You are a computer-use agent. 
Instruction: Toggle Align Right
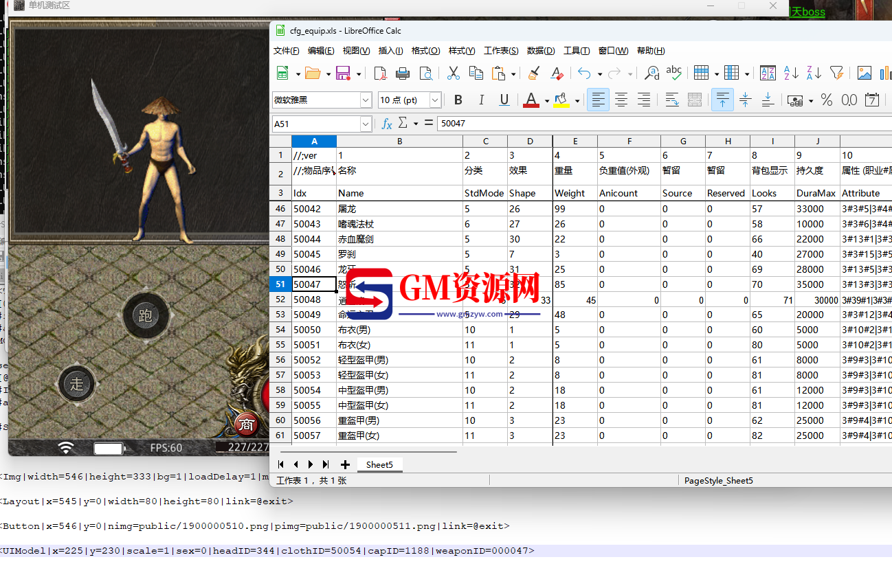click(x=644, y=100)
